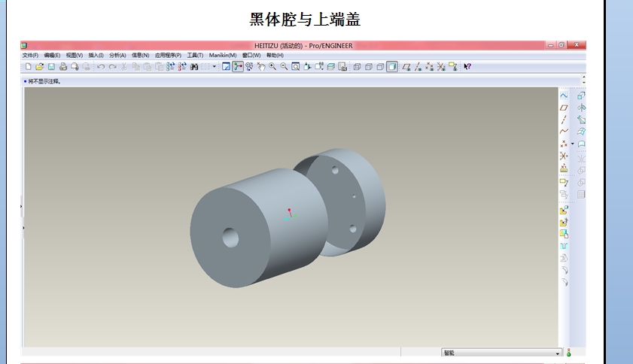633x364 pixels.
Task: Select the Sketch tool in right toolbar
Action: tap(564, 96)
